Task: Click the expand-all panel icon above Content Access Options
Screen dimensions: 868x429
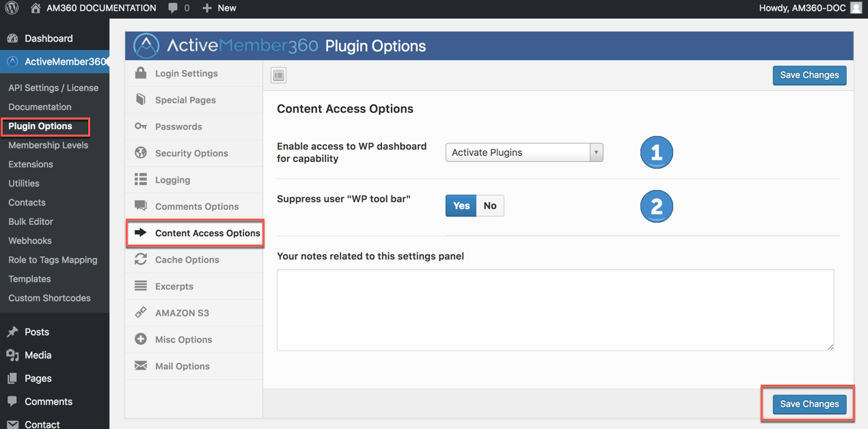Action: (278, 75)
